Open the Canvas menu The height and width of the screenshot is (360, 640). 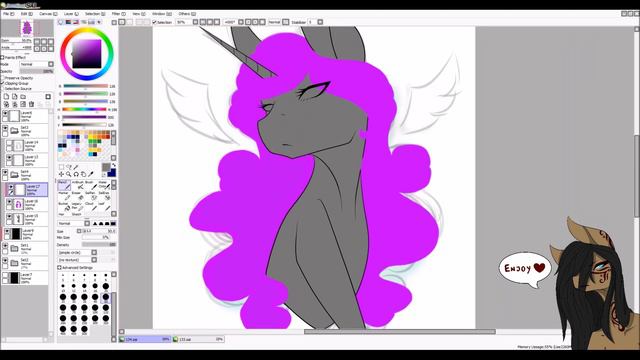point(48,14)
